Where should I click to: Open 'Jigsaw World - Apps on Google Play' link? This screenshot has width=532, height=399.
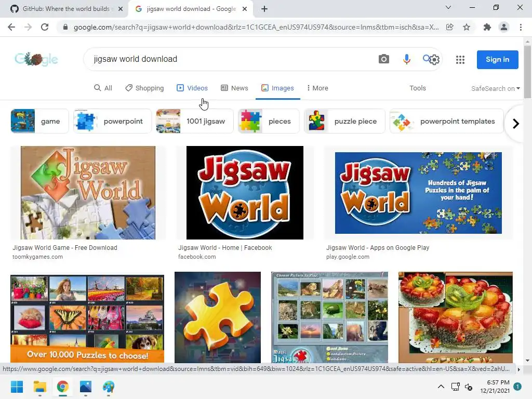point(378,248)
